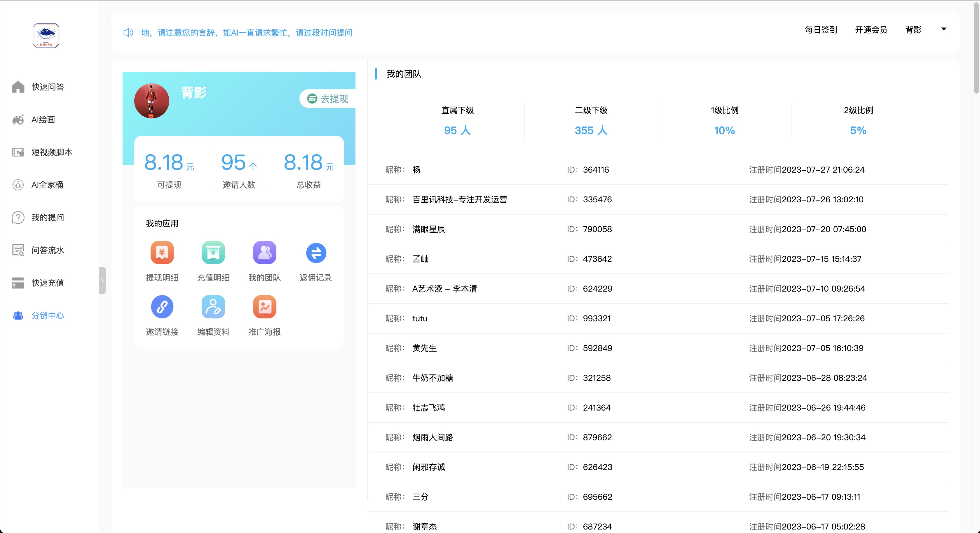Screen dimensions: 980x533
Task: Open 快速问答 home icon
Action: tap(18, 87)
